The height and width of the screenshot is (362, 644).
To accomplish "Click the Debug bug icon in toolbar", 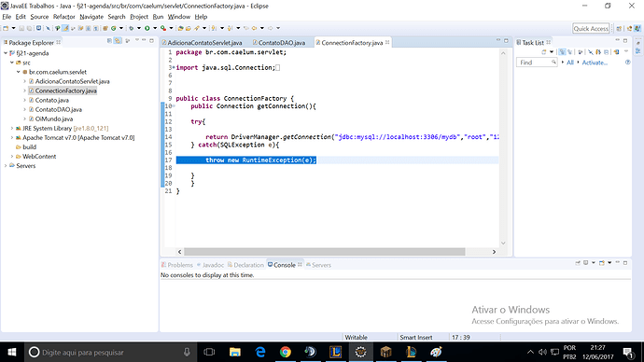I will click(x=131, y=28).
